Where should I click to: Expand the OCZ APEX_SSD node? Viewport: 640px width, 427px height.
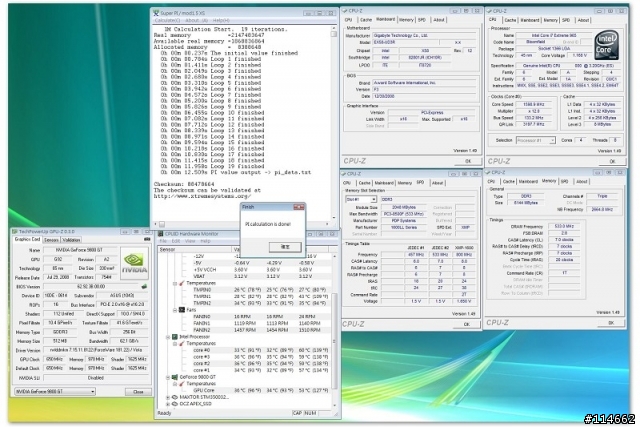click(168, 404)
